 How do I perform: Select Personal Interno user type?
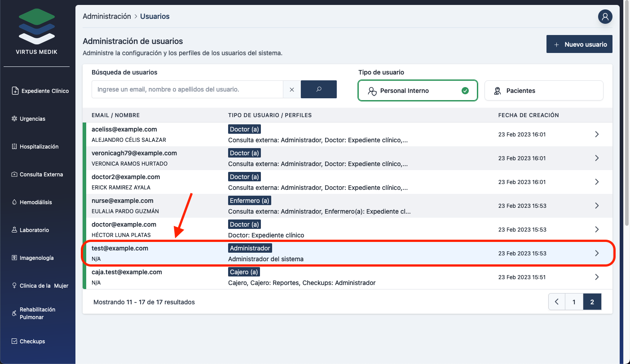[417, 91]
